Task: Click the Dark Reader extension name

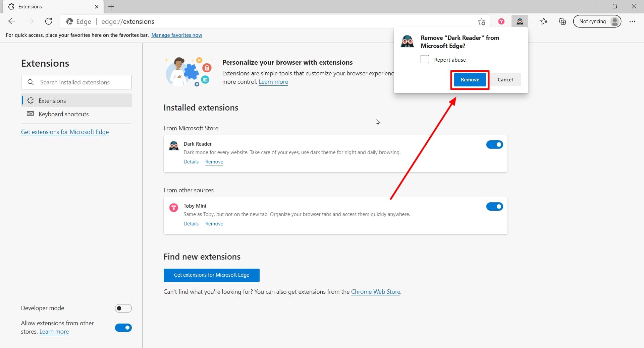Action: pos(198,144)
